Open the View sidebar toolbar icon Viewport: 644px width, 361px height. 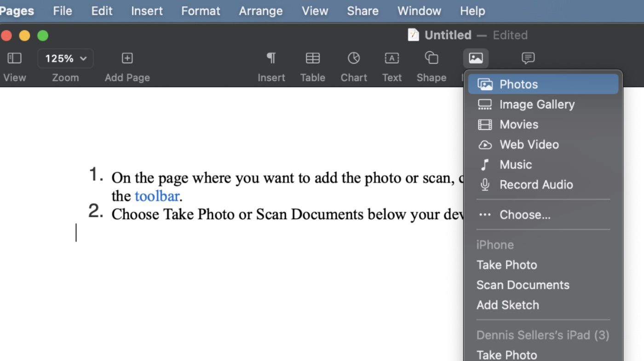(14, 58)
